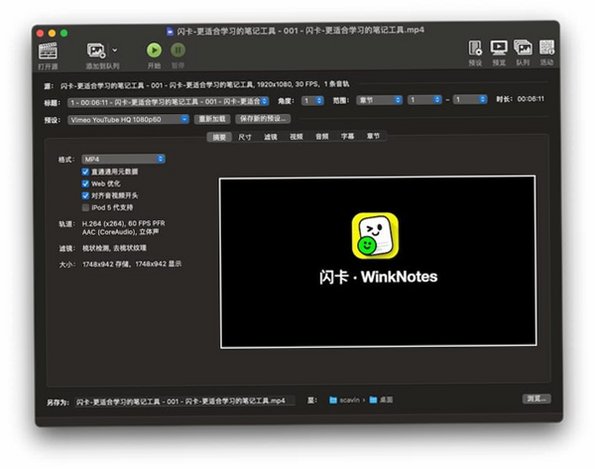Click the pause encoding icon
The height and width of the screenshot is (469, 595).
tap(178, 50)
